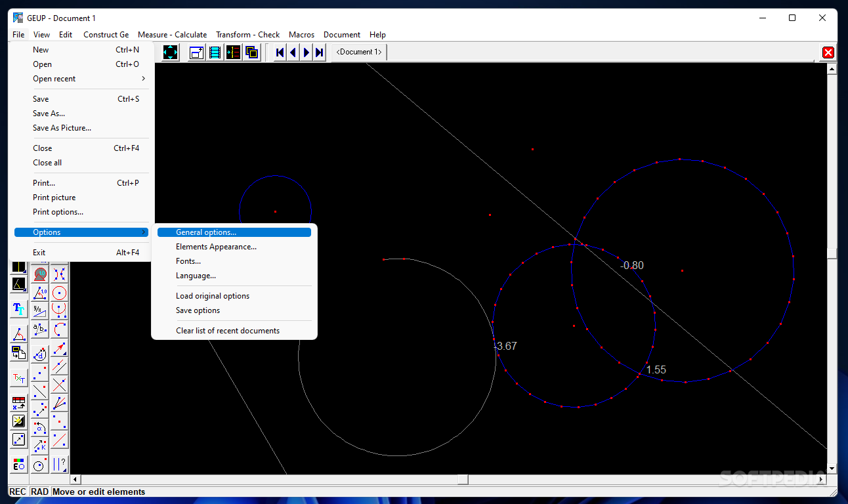Select the y/x slope measure tool

point(40,310)
